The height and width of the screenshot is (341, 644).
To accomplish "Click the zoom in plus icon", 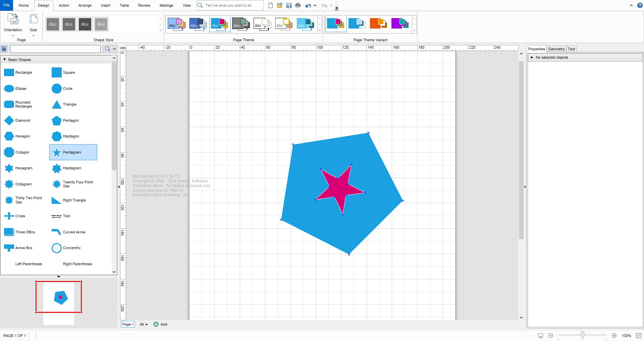I will coord(614,335).
